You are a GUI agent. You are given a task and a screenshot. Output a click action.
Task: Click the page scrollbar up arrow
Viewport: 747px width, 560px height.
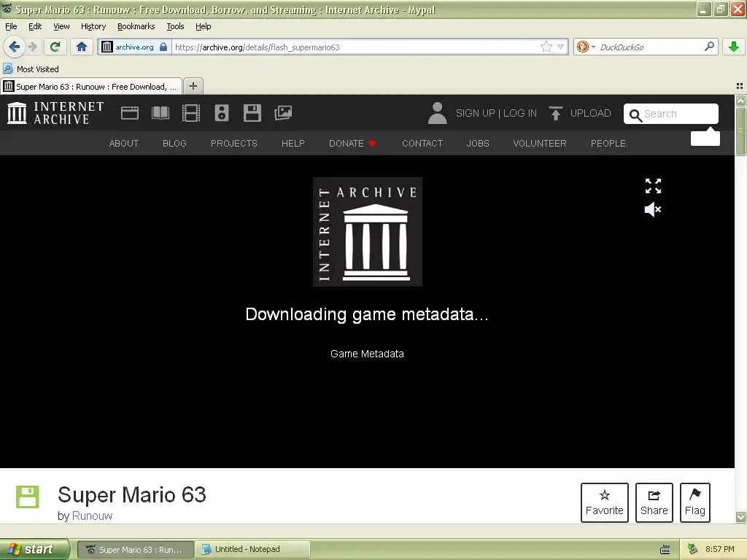pos(740,101)
